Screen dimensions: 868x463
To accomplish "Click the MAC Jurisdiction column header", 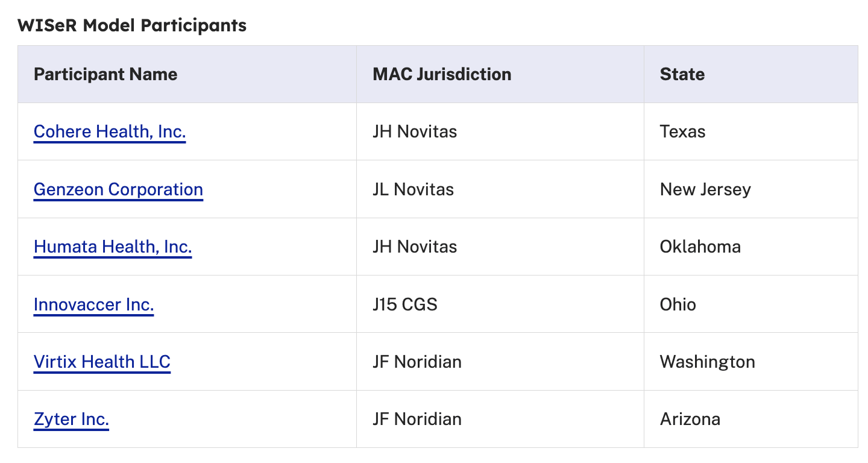I will [x=442, y=74].
